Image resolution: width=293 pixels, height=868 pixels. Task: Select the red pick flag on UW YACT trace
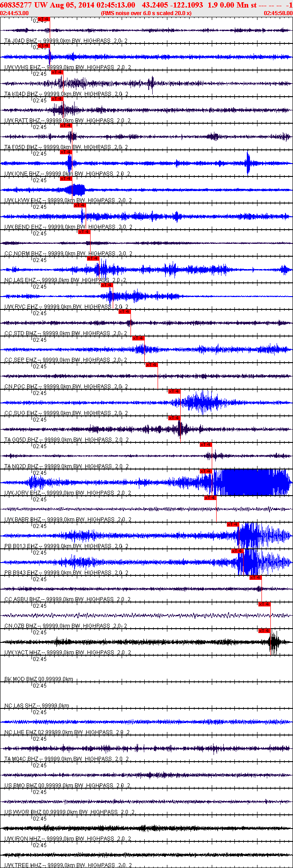[265, 631]
